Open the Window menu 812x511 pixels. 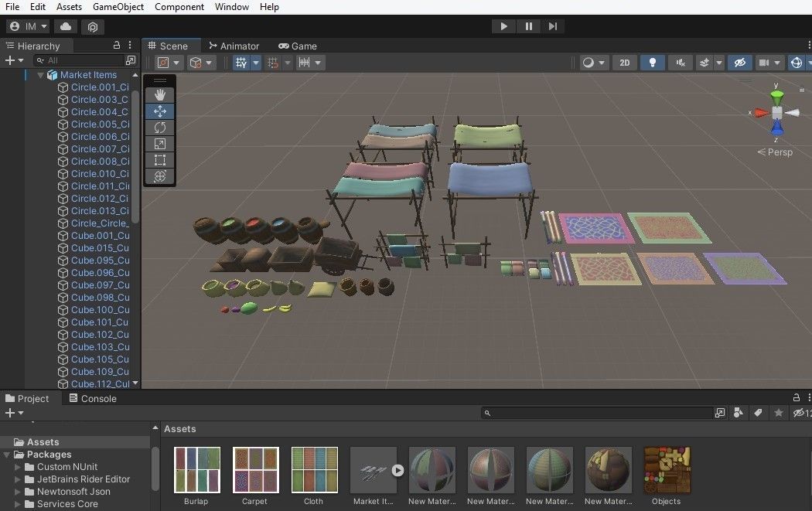click(232, 7)
